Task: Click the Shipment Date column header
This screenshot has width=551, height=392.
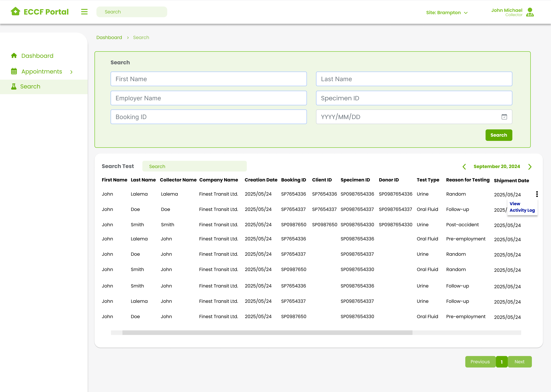Action: pos(511,181)
